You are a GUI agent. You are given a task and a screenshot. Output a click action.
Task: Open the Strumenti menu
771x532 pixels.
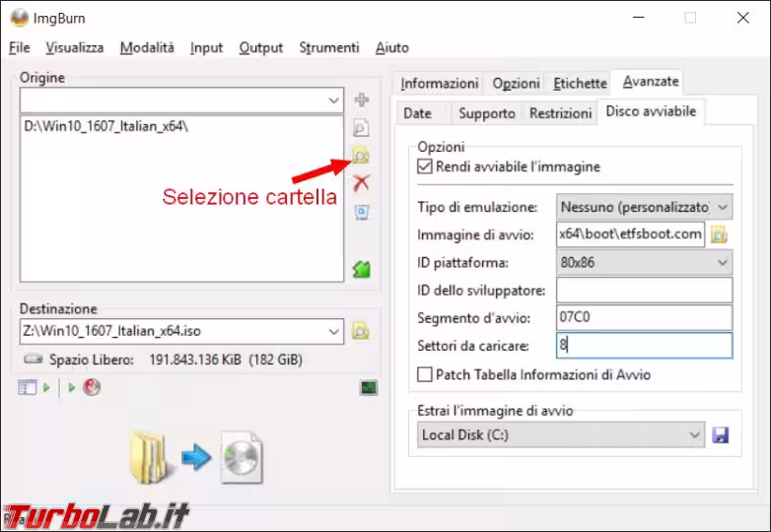[329, 47]
